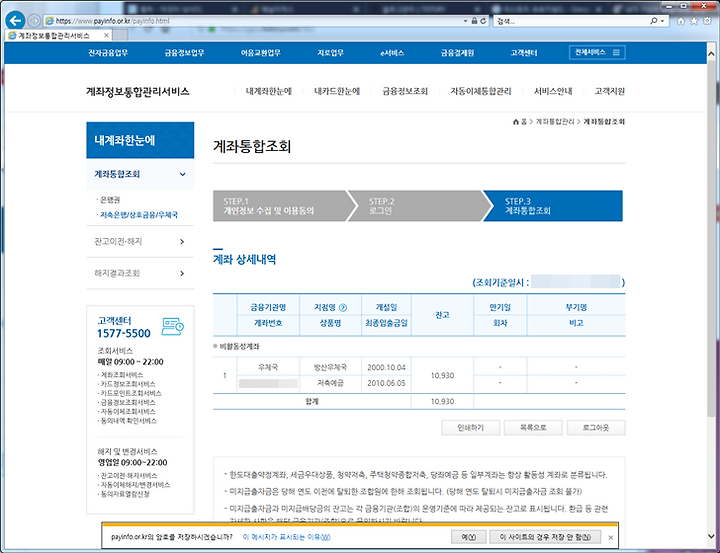The width and height of the screenshot is (720, 553).
Task: Click the browser back arrow button
Action: (15, 20)
